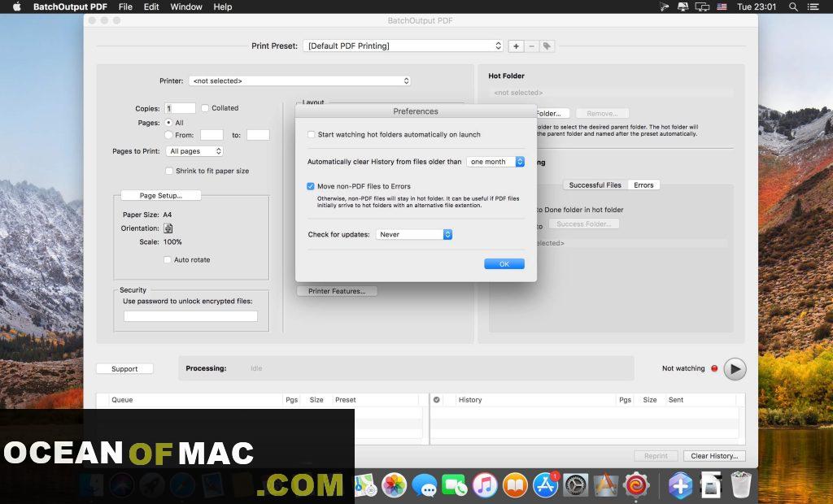Click the Clear History button
Image resolution: width=833 pixels, height=504 pixels.
click(714, 456)
